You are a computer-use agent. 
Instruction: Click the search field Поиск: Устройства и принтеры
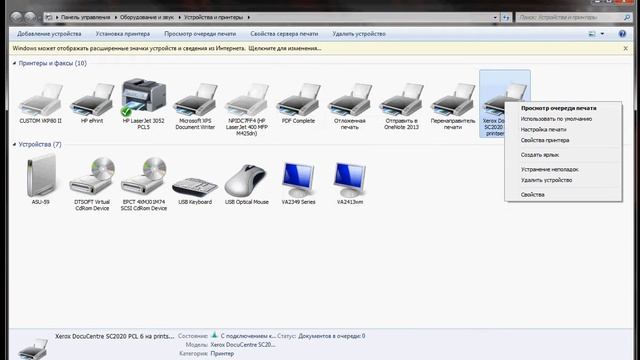pos(569,18)
